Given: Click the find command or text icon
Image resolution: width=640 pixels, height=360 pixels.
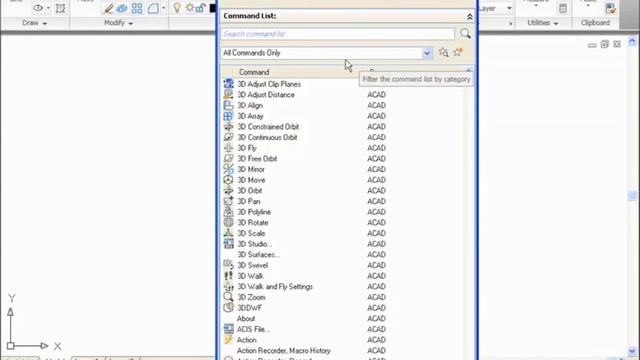Looking at the screenshot, I should 444,52.
